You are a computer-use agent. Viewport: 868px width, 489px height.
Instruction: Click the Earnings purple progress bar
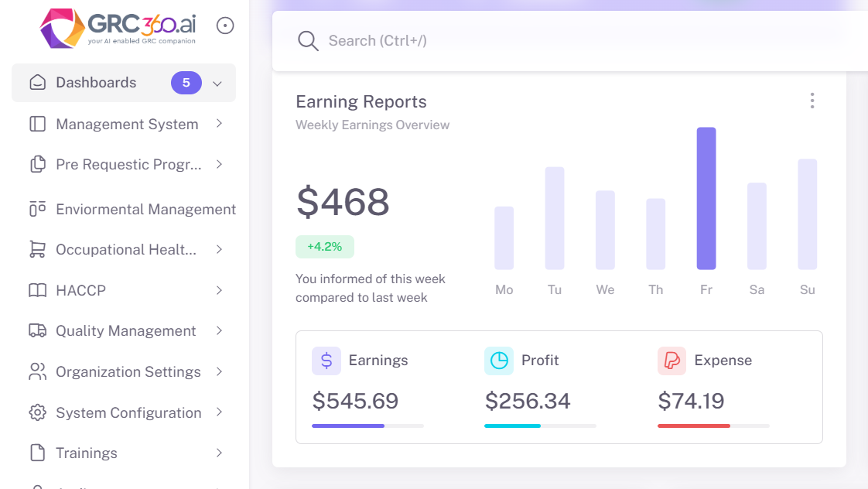pyautogui.click(x=348, y=426)
